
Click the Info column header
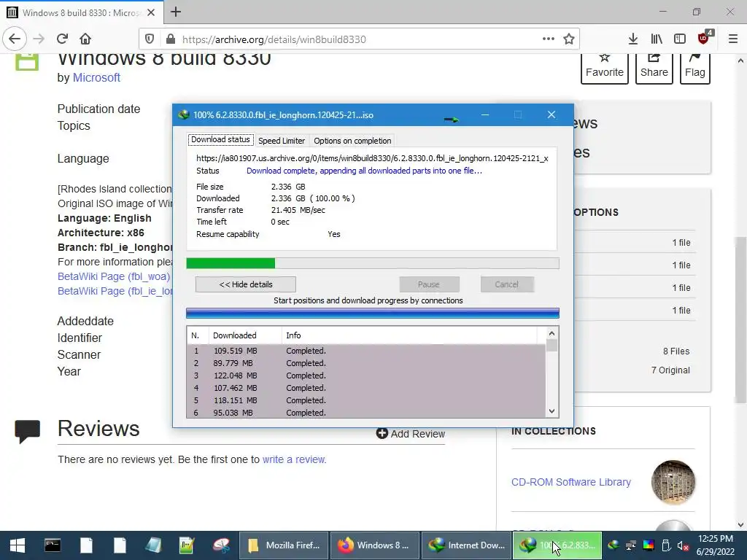tap(409, 335)
